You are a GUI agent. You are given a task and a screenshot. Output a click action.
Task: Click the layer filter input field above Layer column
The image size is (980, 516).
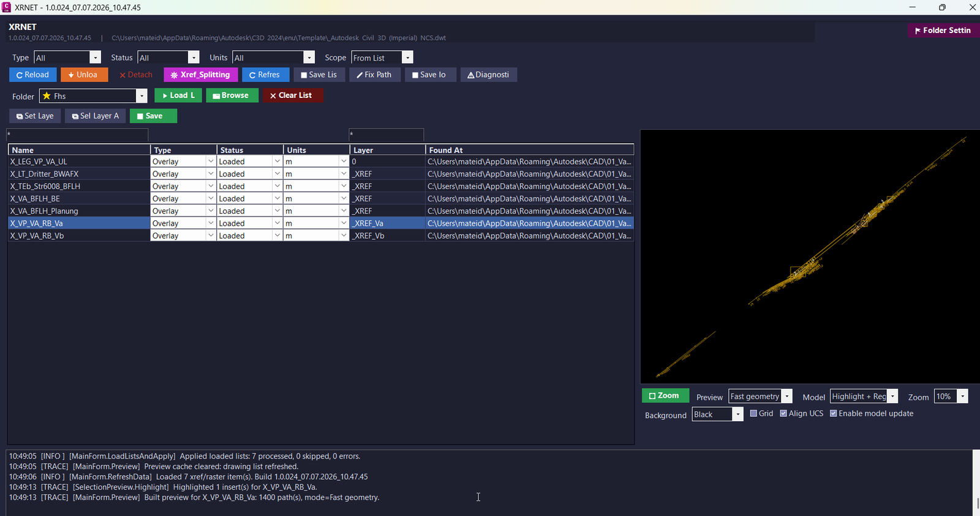[386, 135]
